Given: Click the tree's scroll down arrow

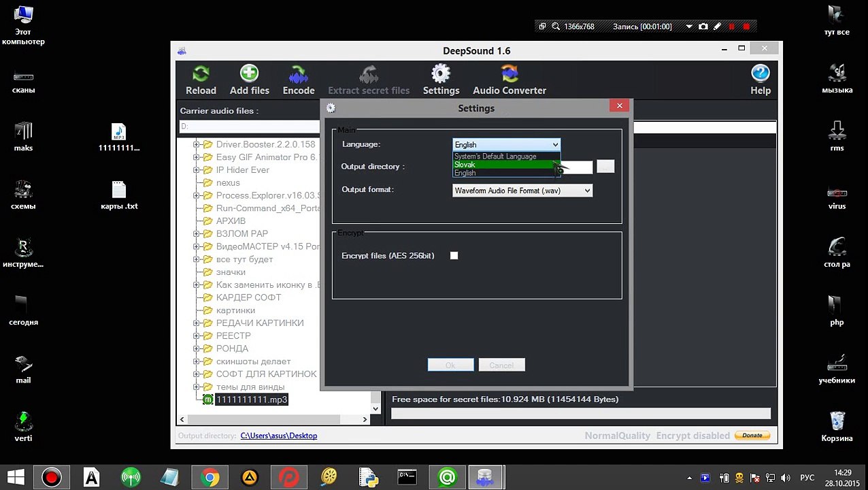Looking at the screenshot, I should tap(375, 408).
